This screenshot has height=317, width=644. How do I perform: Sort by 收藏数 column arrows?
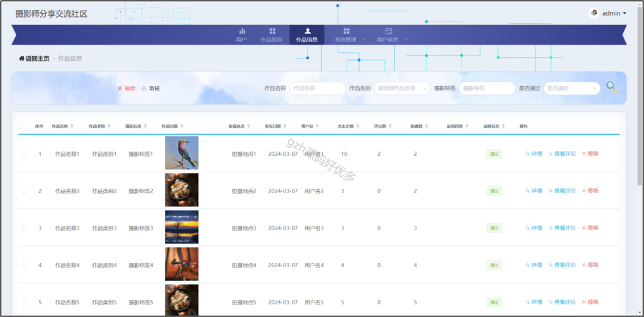(426, 126)
